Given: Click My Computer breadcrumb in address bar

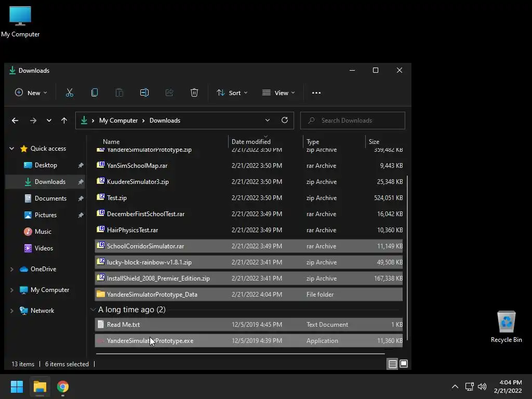Looking at the screenshot, I should 118,121.
